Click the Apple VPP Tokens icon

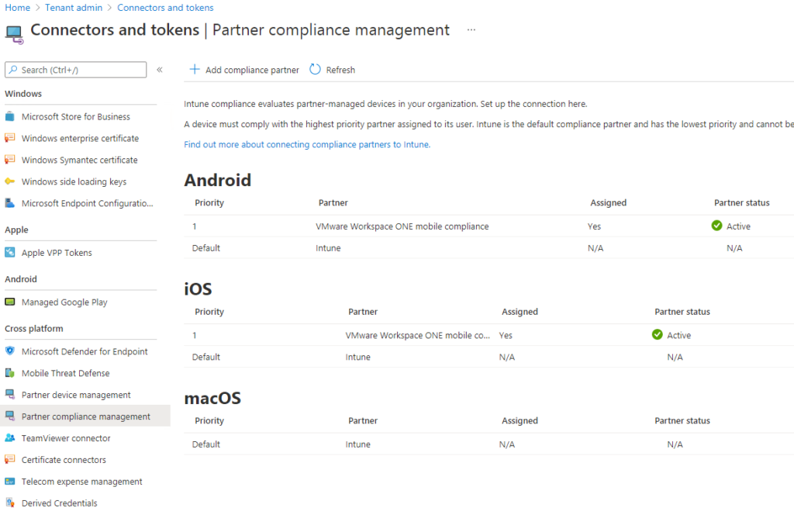coord(9,252)
